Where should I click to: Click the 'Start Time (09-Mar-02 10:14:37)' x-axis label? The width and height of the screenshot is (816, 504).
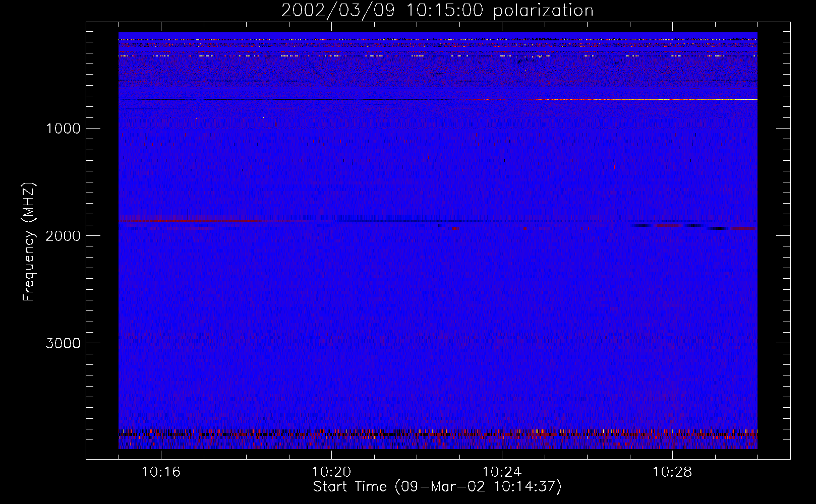click(x=437, y=487)
